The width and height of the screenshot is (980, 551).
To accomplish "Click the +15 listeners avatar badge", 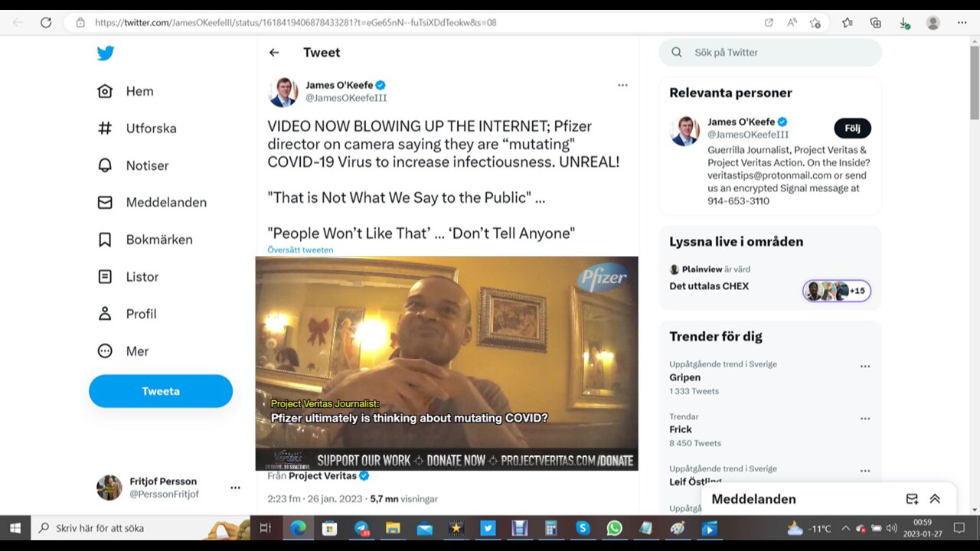I will point(837,291).
